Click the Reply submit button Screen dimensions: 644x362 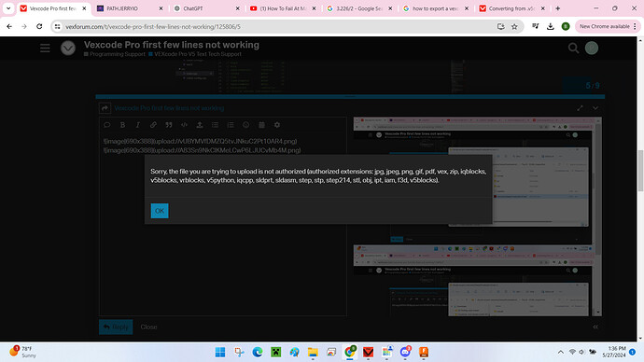click(116, 327)
